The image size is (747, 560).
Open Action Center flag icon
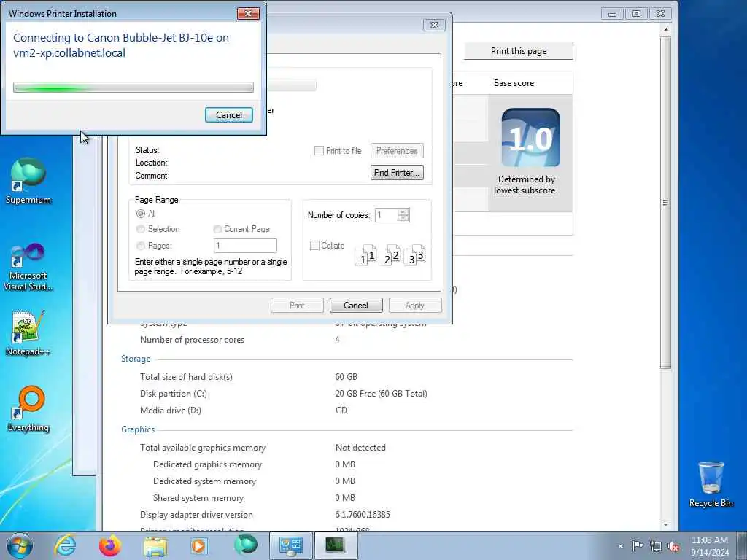click(638, 546)
